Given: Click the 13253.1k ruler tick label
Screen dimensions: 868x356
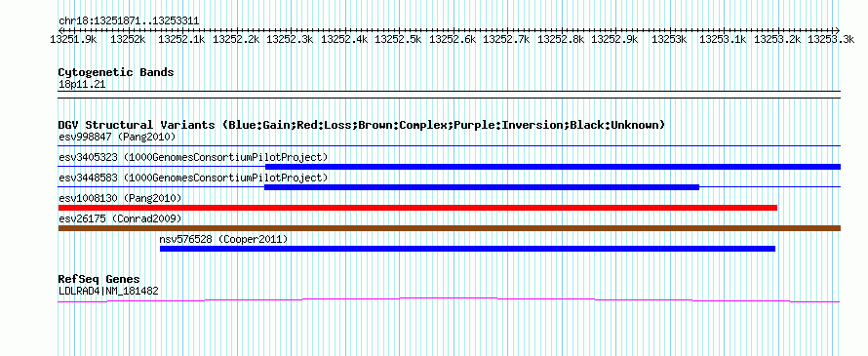Looking at the screenshot, I should point(723,39).
